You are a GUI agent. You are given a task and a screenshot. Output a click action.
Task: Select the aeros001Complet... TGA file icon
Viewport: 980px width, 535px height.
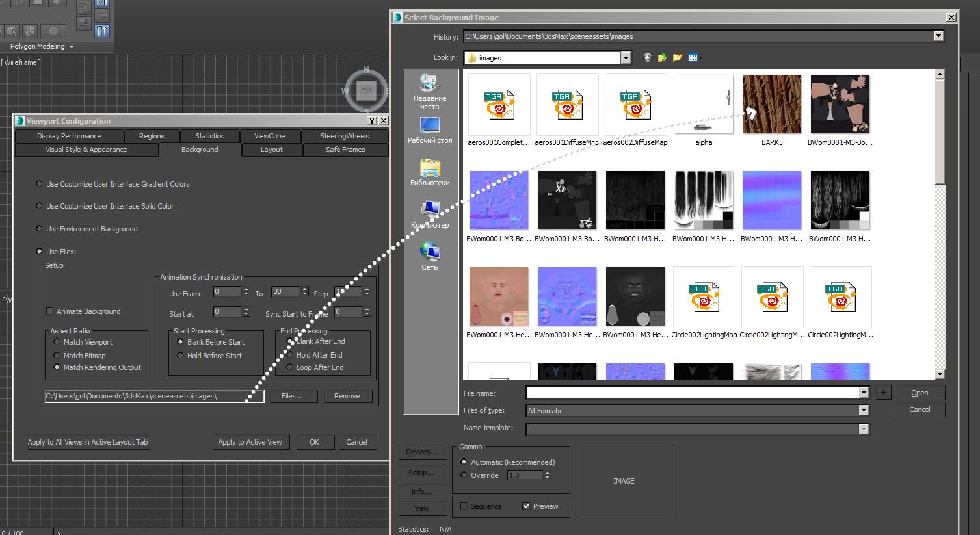coord(499,105)
